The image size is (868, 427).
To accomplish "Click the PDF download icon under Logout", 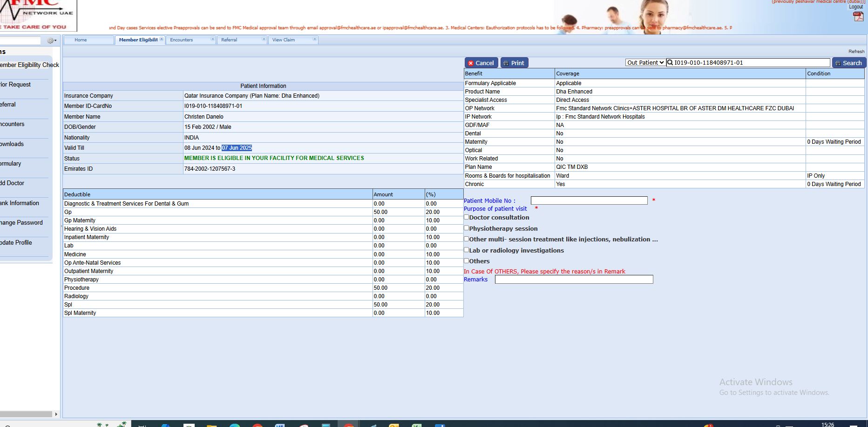I will tap(858, 17).
